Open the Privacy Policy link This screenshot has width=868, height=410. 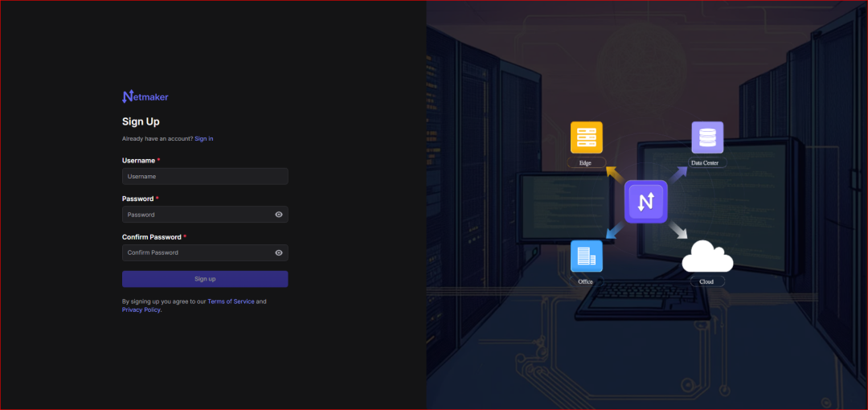click(x=141, y=310)
